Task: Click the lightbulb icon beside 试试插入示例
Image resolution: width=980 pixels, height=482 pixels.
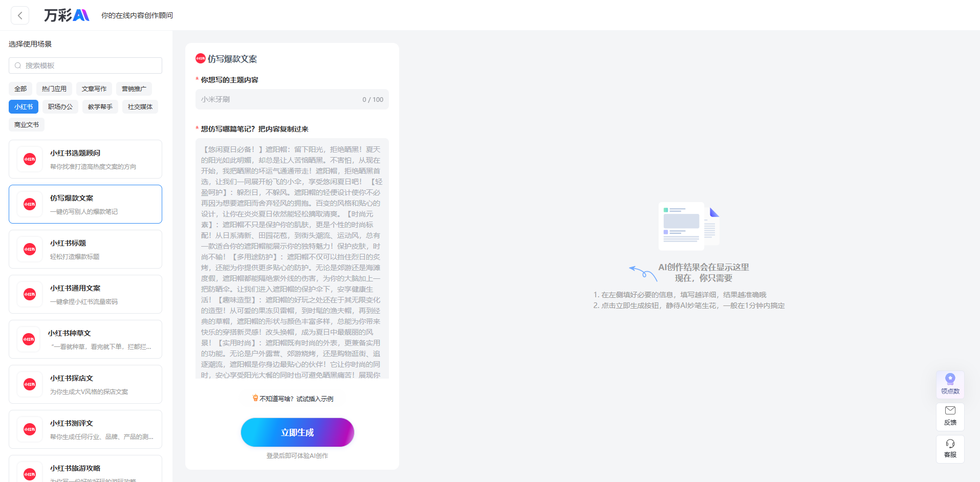Action: [255, 398]
